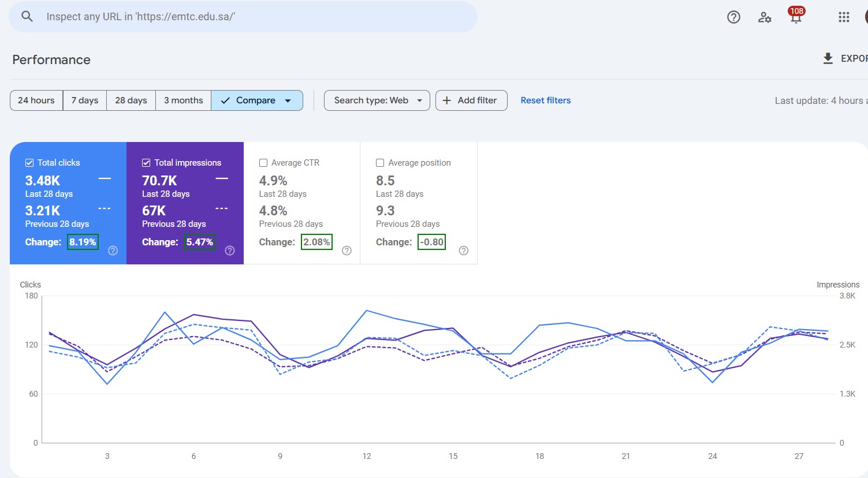Click the Performance page heading
This screenshot has height=478, width=868.
tap(51, 60)
